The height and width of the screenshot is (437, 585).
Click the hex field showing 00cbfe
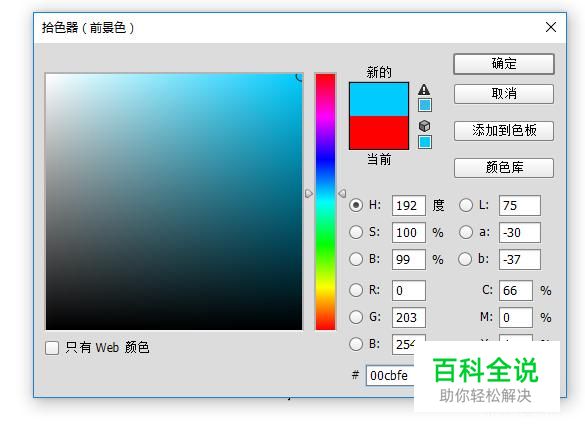(x=390, y=375)
